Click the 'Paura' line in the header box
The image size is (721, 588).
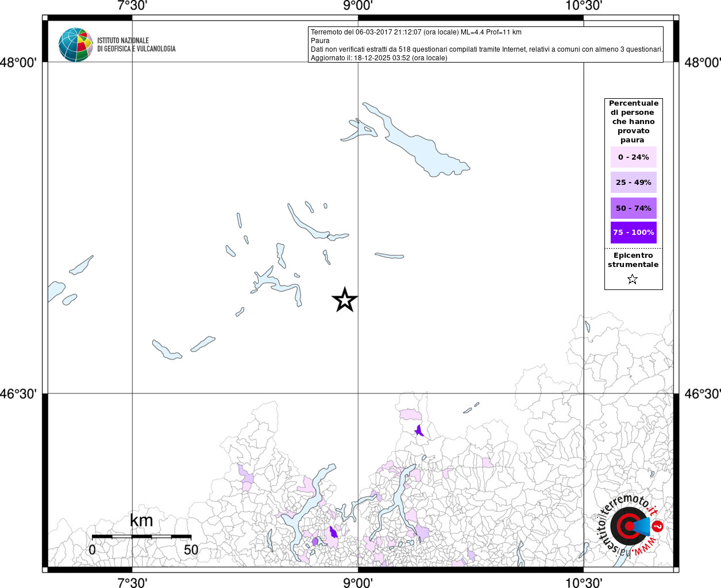point(320,41)
